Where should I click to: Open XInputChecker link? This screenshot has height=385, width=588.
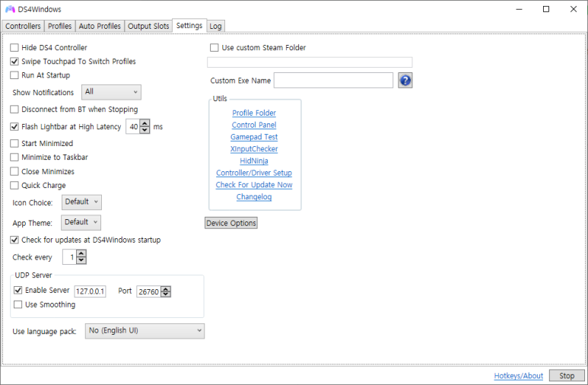coord(254,149)
